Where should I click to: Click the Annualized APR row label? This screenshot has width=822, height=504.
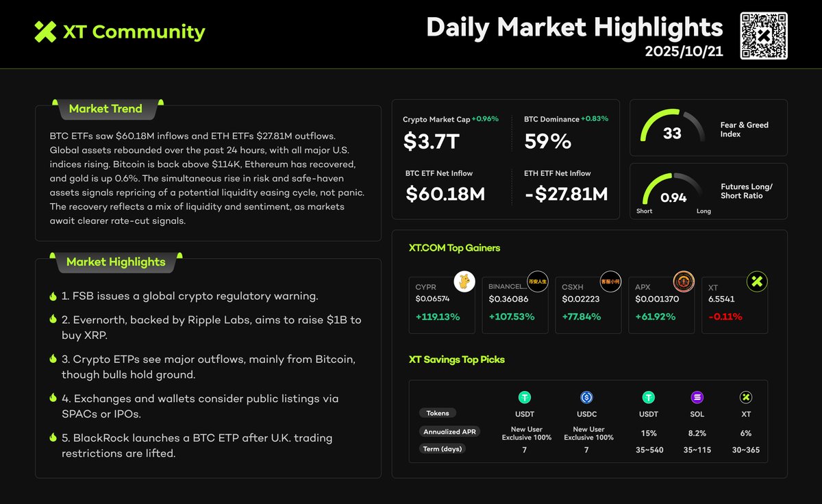(448, 431)
